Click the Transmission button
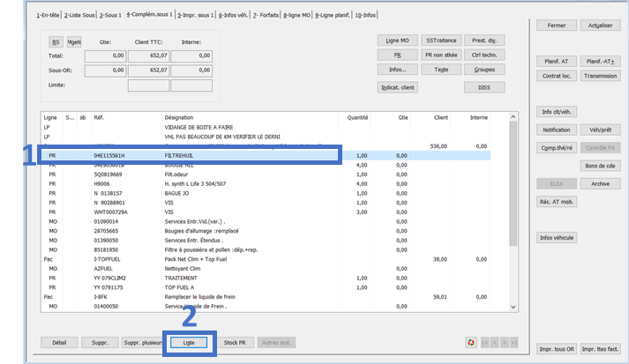This screenshot has height=364, width=629. coord(600,76)
